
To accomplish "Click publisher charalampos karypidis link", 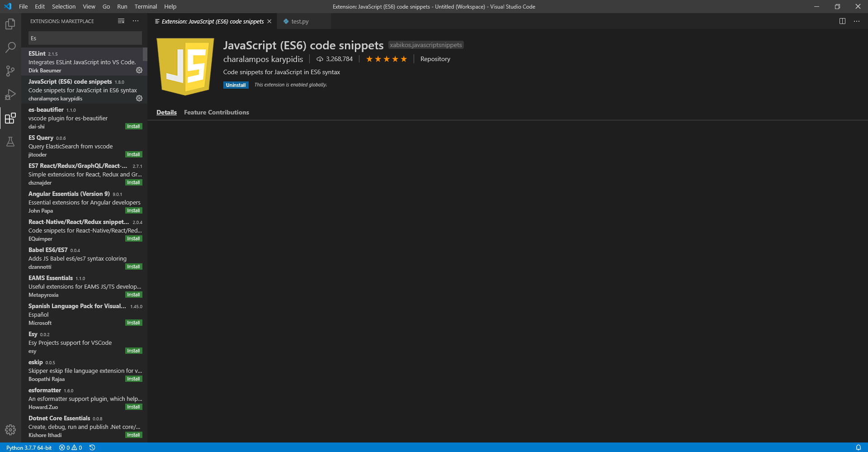I will click(263, 59).
